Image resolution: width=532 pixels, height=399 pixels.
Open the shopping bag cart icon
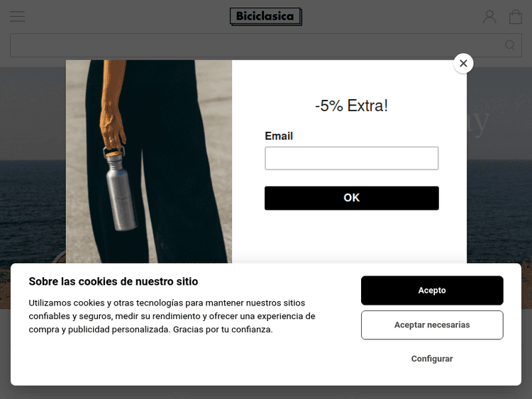point(516,16)
